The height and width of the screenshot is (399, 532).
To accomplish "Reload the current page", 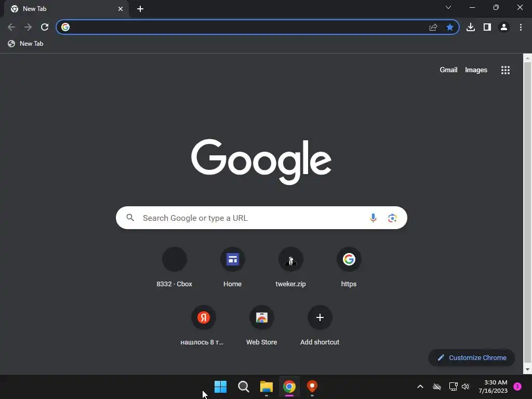I will (x=45, y=27).
